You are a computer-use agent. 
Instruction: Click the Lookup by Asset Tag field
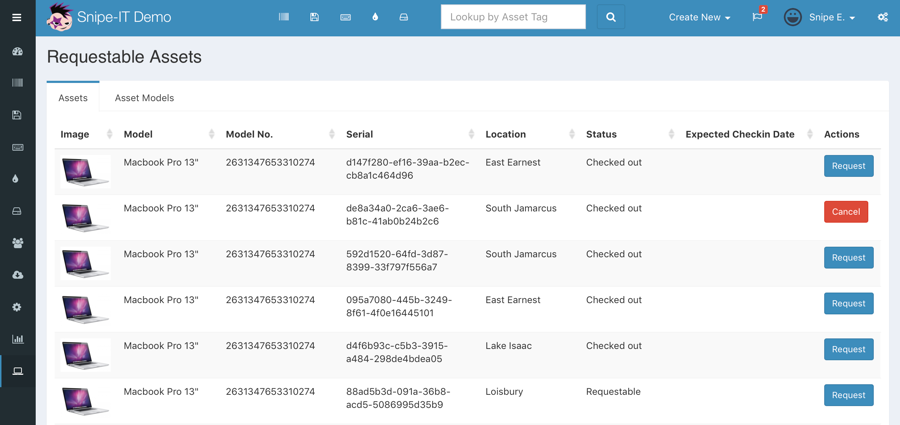513,17
